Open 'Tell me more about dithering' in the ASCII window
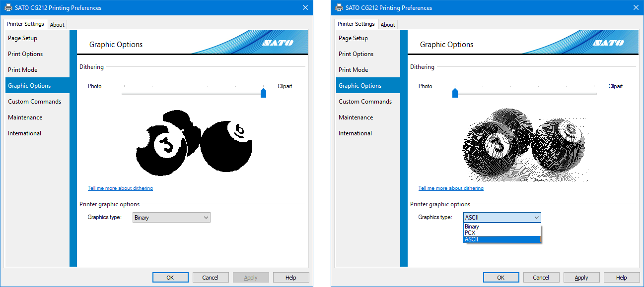644x287 pixels. [x=451, y=188]
